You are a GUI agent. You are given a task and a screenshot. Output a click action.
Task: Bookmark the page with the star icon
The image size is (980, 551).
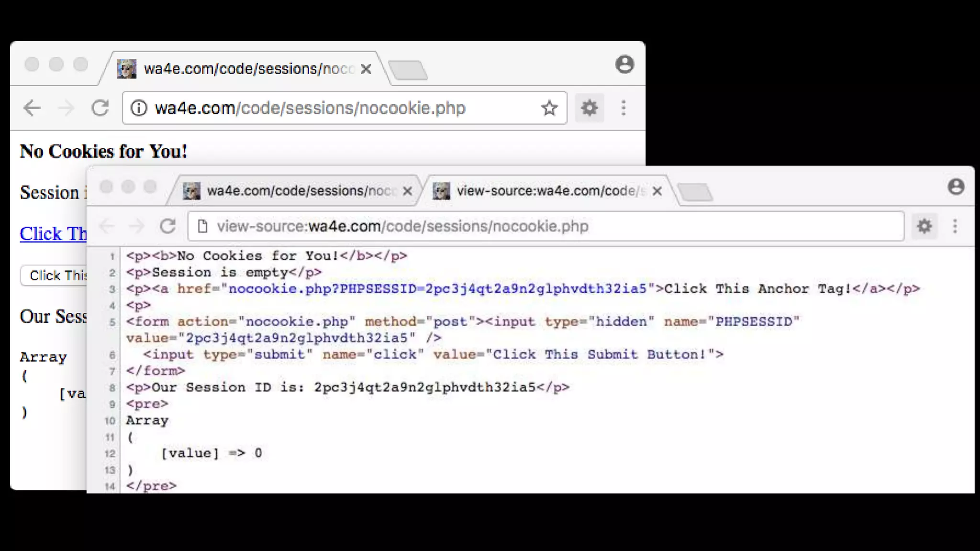[549, 108]
